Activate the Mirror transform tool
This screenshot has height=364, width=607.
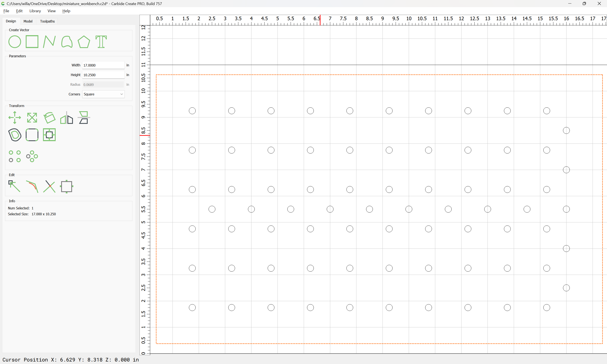(67, 118)
